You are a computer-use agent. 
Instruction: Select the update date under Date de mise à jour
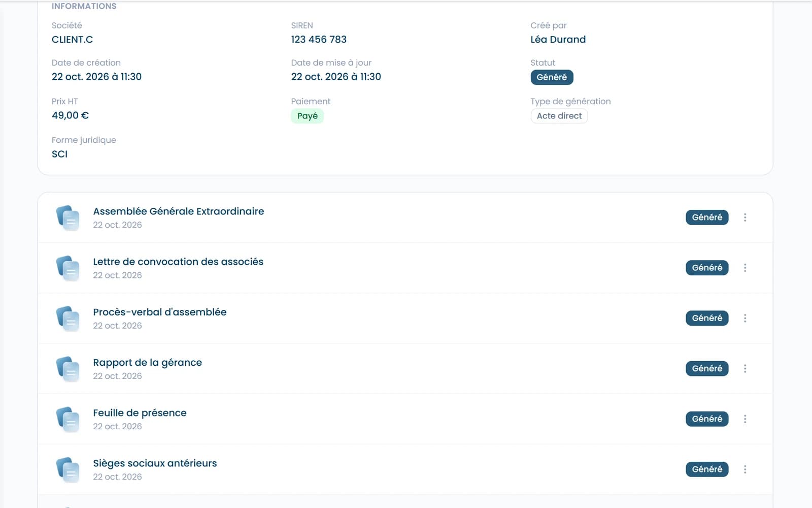point(336,77)
